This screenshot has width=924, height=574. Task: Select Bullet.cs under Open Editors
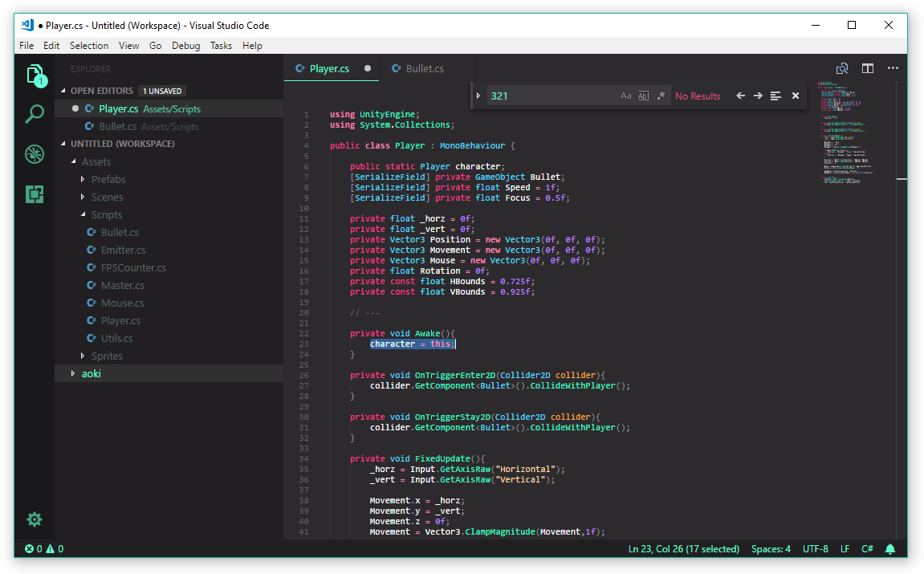tap(169, 126)
